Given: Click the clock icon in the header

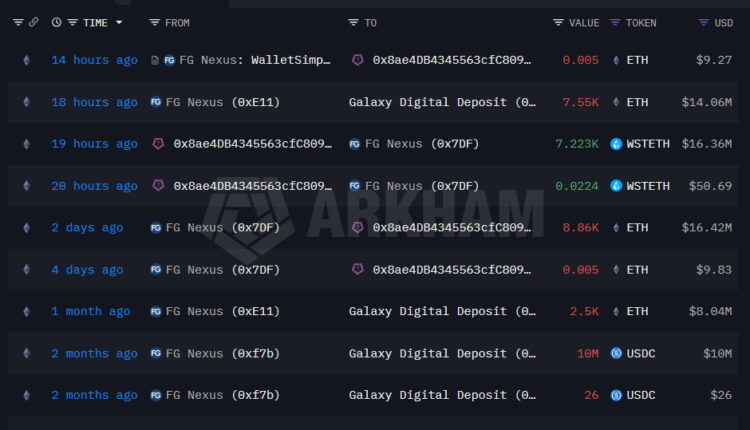Looking at the screenshot, I should pos(56,22).
